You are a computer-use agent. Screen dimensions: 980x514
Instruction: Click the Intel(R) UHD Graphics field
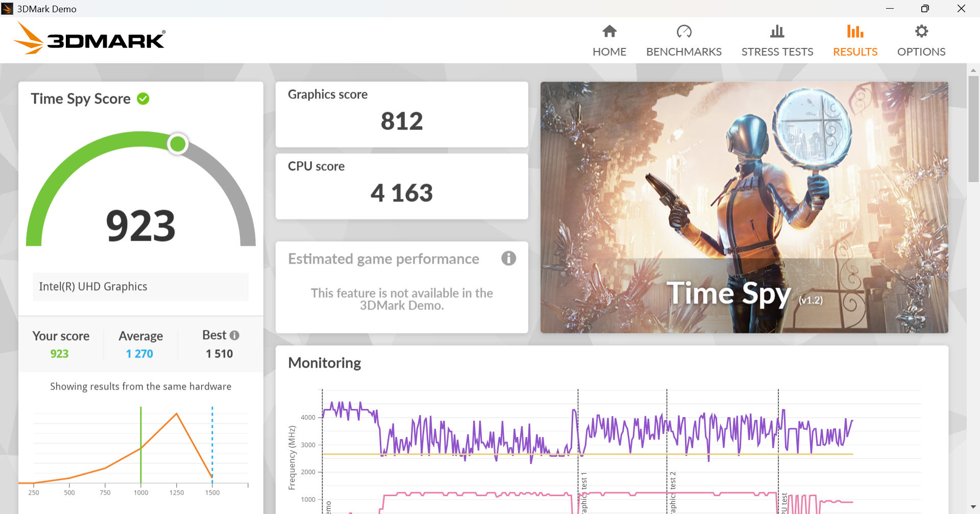(141, 287)
